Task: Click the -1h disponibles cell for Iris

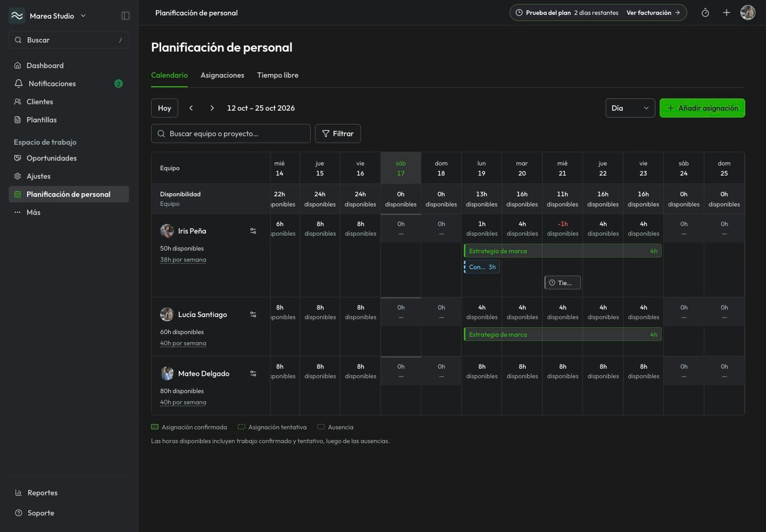Action: pyautogui.click(x=562, y=229)
